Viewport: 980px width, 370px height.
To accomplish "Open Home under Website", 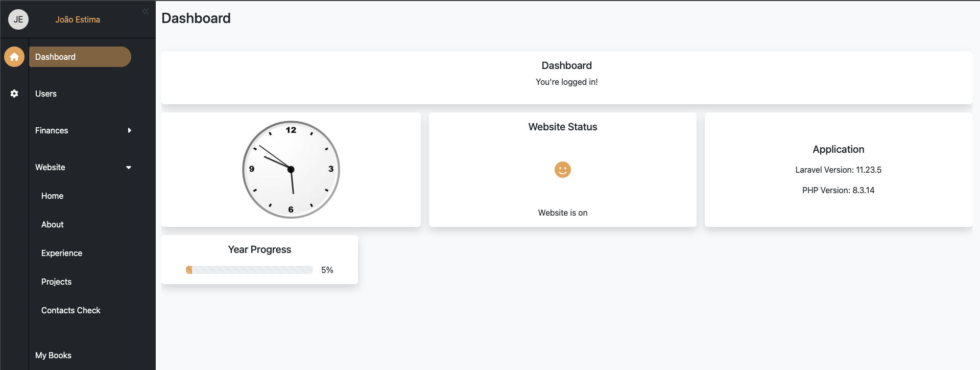I will tap(52, 196).
